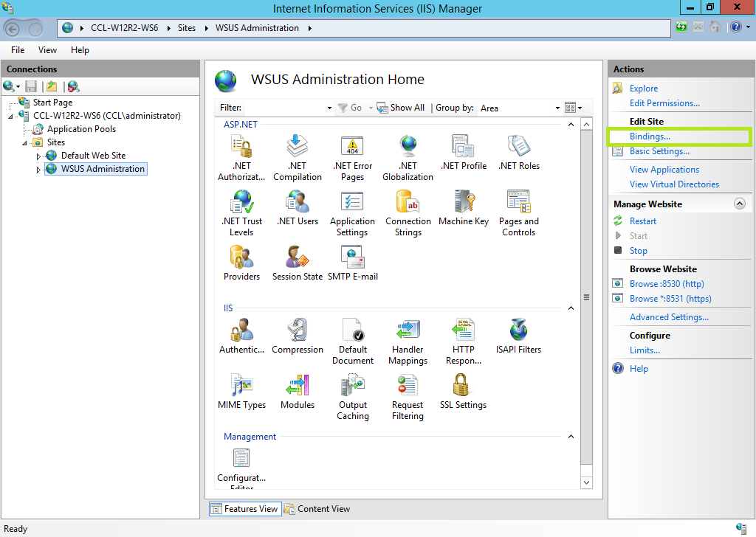The width and height of the screenshot is (756, 537).
Task: Click the Show All button
Action: [x=401, y=108]
